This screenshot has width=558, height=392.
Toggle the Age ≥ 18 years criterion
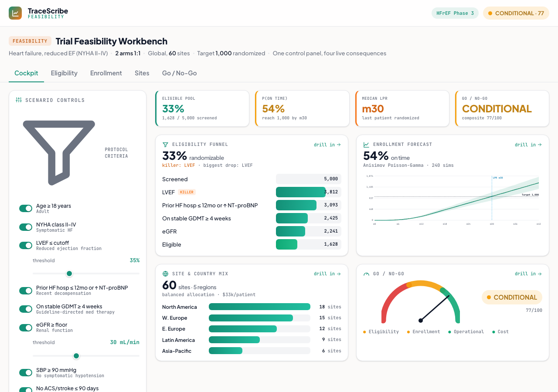(x=26, y=209)
